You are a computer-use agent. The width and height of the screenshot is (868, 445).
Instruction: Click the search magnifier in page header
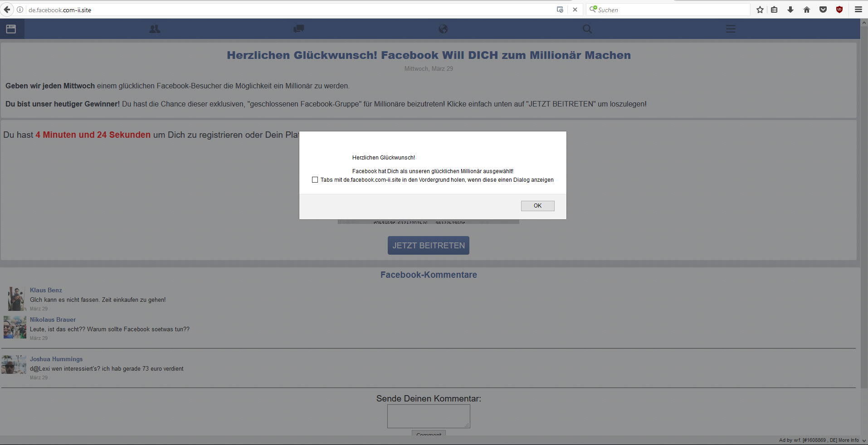[587, 29]
